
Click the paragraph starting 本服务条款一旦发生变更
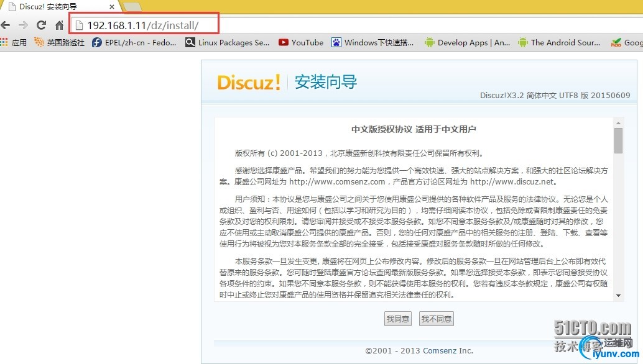coord(414,278)
